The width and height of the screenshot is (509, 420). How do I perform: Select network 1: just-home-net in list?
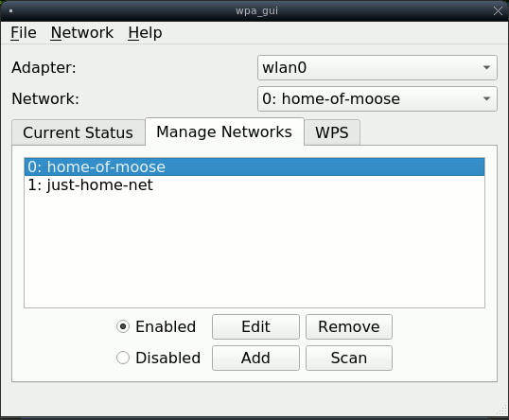point(254,185)
